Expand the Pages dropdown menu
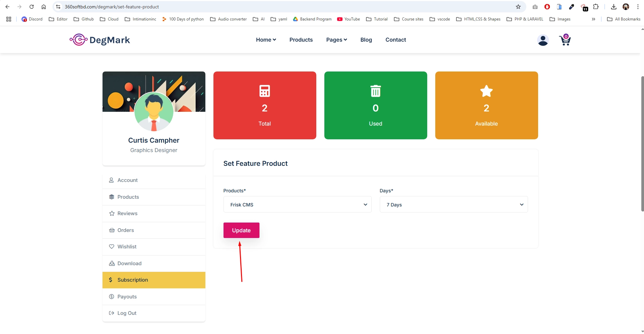 (336, 40)
